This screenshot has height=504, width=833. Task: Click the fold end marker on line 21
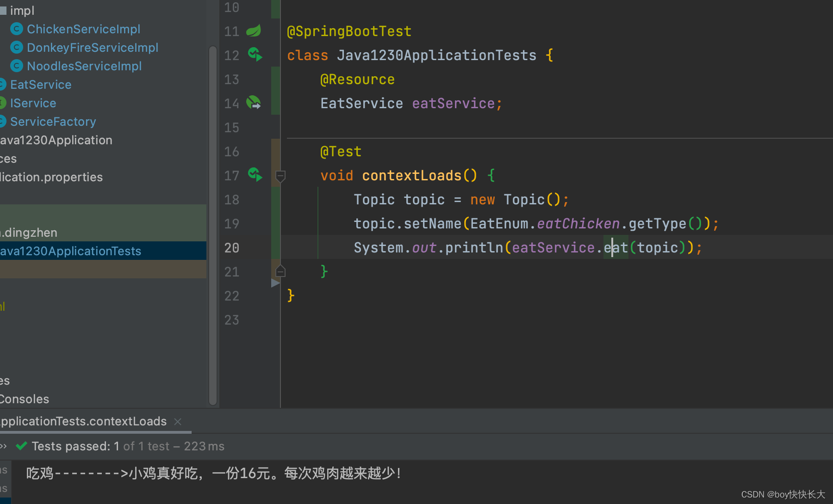280,271
